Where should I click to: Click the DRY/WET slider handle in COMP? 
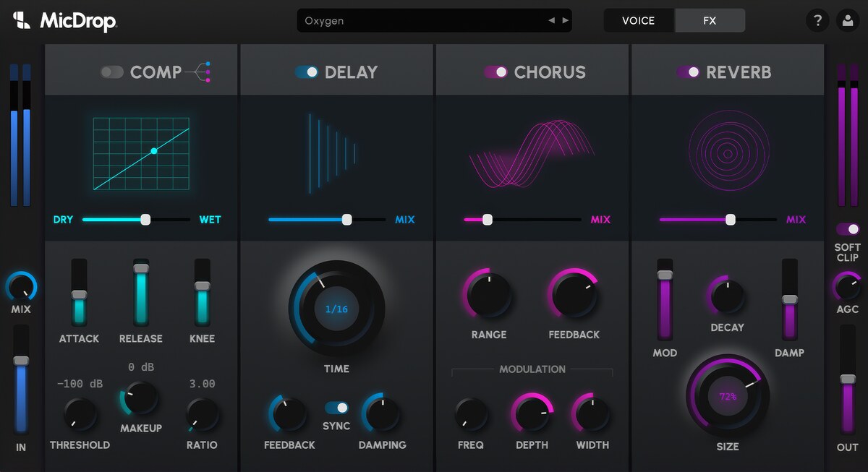[145, 219]
